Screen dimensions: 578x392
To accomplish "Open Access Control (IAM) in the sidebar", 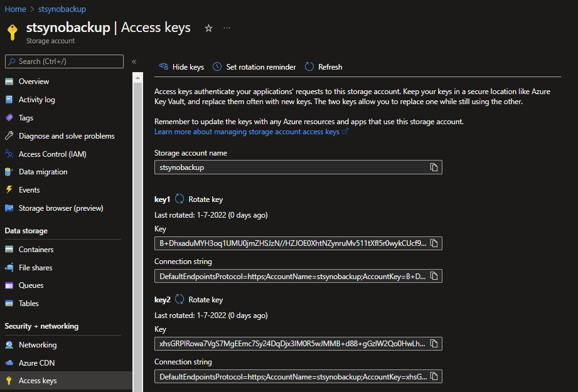I will pyautogui.click(x=52, y=154).
